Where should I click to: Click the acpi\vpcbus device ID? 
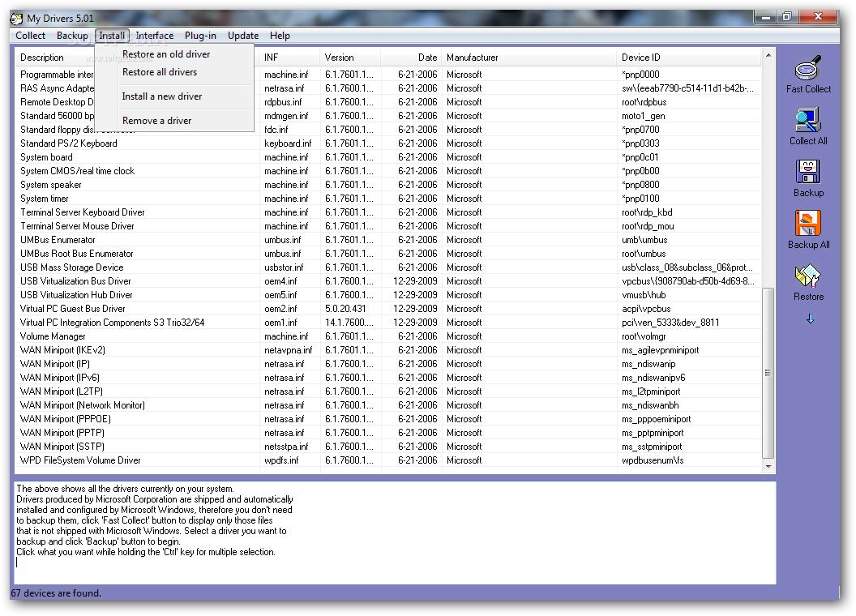646,309
